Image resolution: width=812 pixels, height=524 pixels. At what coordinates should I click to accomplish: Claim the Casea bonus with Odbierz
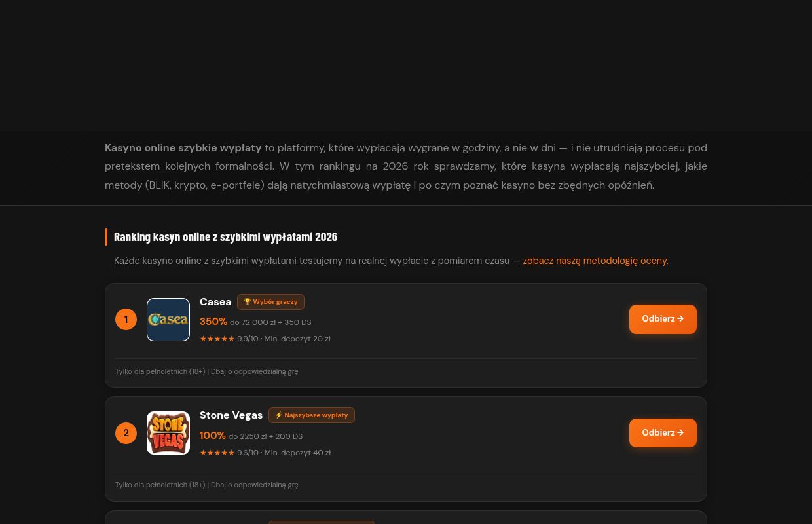[x=663, y=319]
